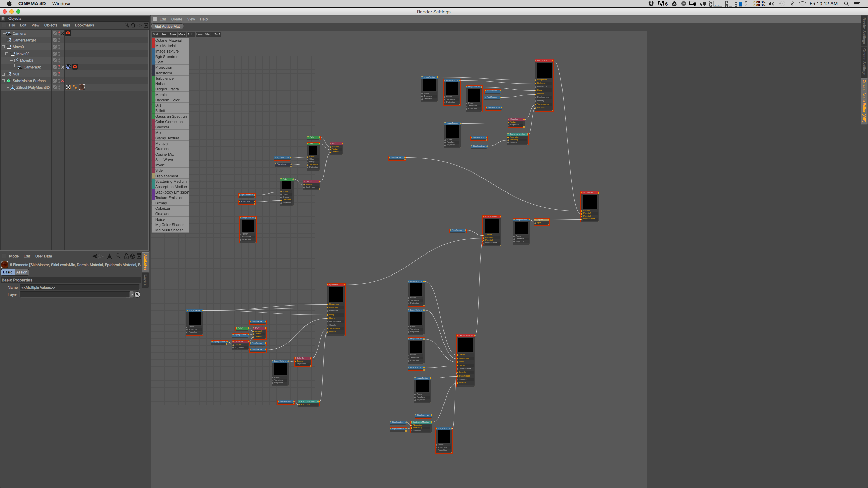
Task: Click the lock icon in Attributes toolbar
Action: [126, 256]
